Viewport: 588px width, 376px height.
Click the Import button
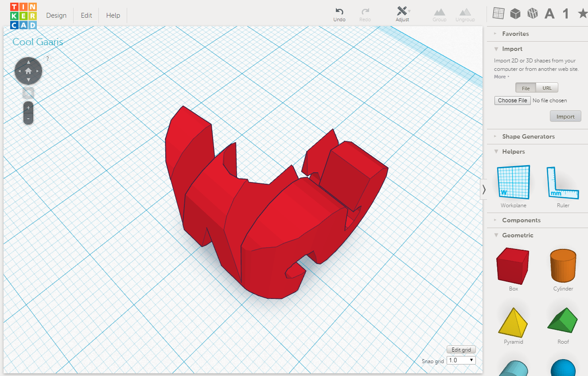click(x=565, y=116)
